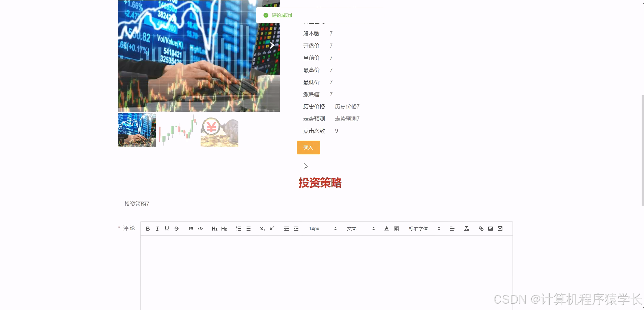
Task: Click the 投资策略 heading
Action: (x=320, y=183)
